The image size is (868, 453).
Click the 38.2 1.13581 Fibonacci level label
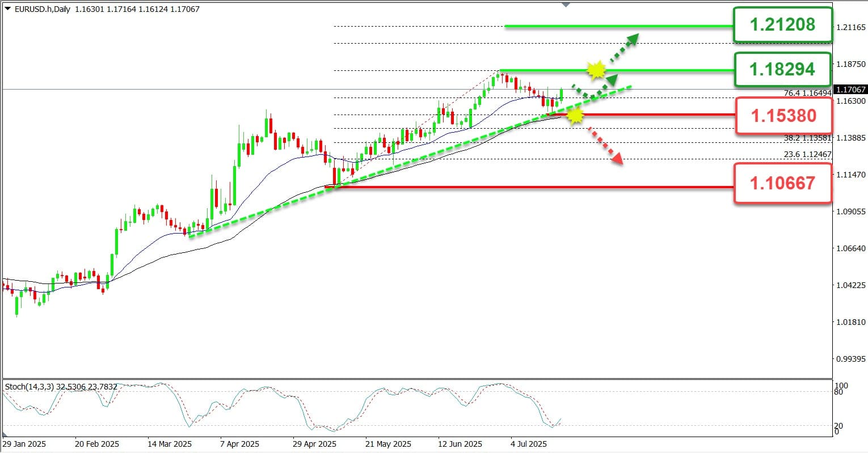[x=808, y=138]
